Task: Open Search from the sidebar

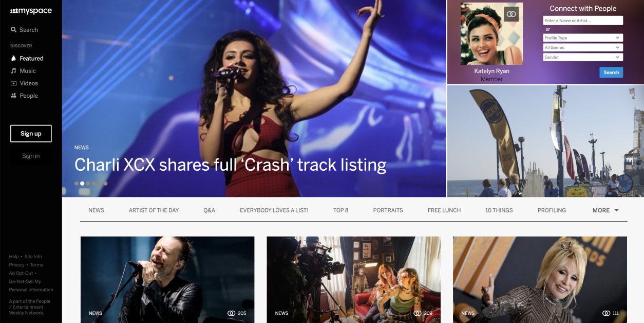Action: 25,30
